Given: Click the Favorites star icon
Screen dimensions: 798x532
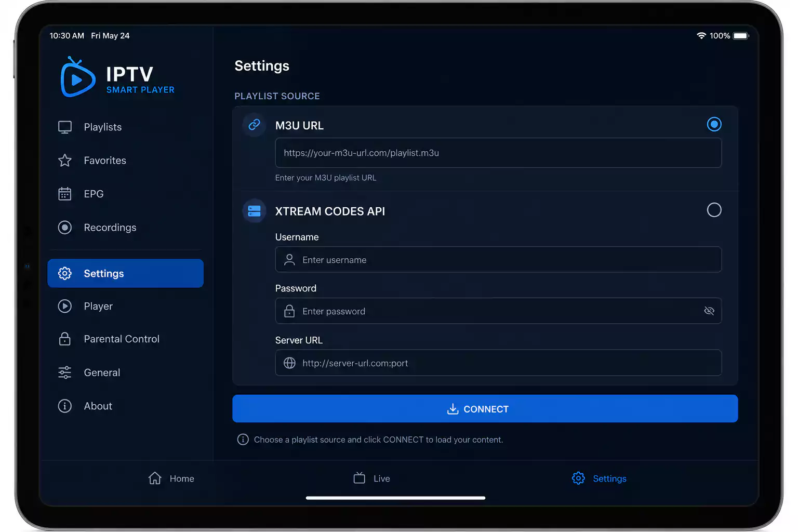Looking at the screenshot, I should pos(65,161).
